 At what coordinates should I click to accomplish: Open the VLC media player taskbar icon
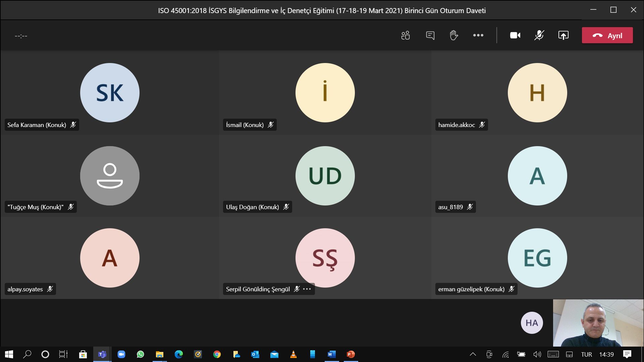(x=293, y=354)
